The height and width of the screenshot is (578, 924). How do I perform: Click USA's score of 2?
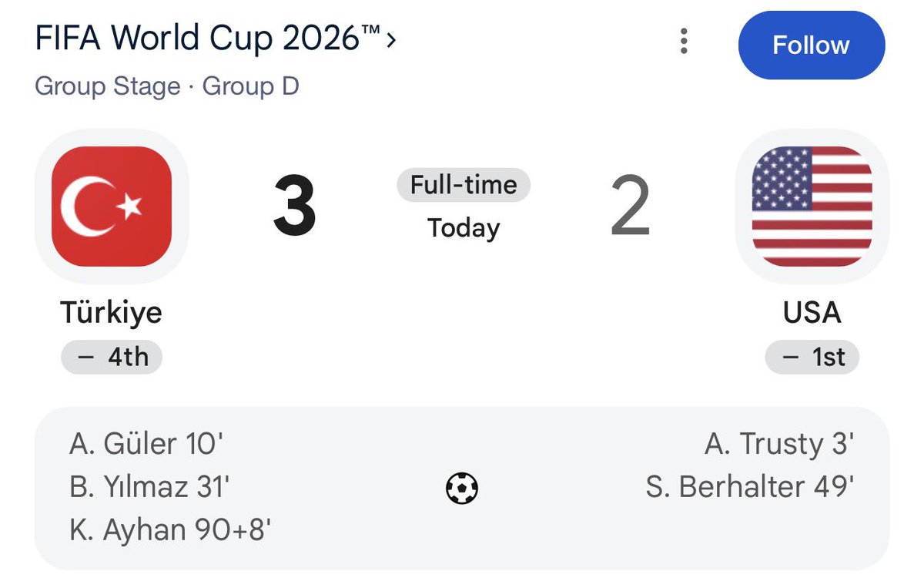pyautogui.click(x=631, y=208)
